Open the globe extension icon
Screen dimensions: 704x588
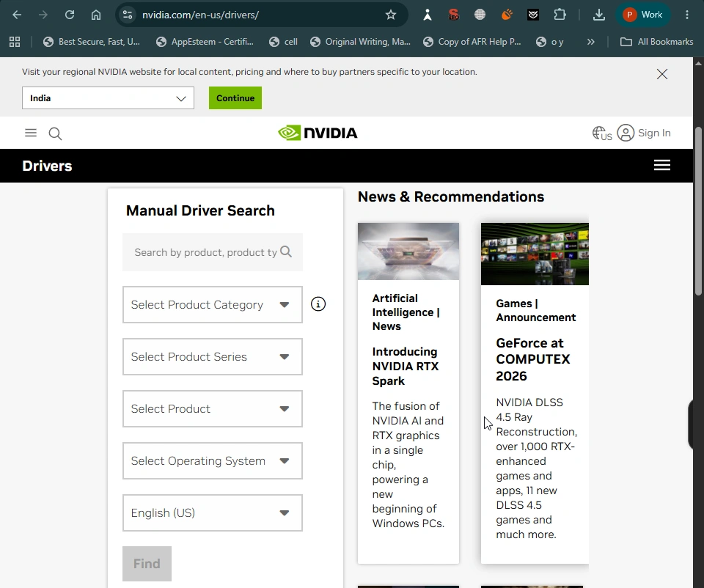[480, 15]
